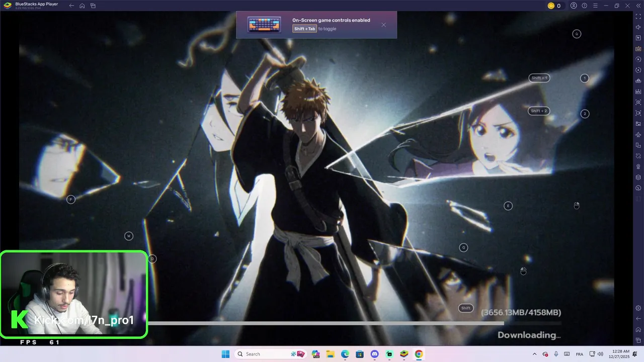
Task: Show hidden system tray icons
Action: [534, 354]
